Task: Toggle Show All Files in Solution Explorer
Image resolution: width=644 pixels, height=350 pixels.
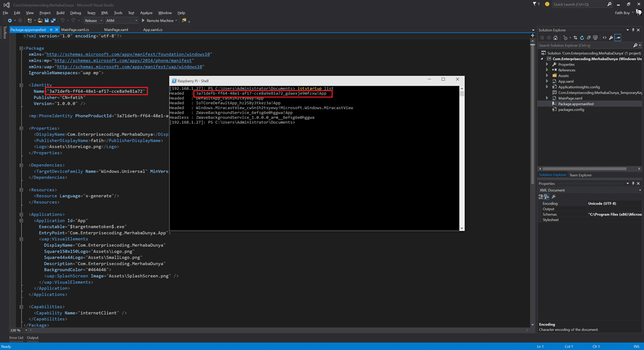Action: click(595, 38)
